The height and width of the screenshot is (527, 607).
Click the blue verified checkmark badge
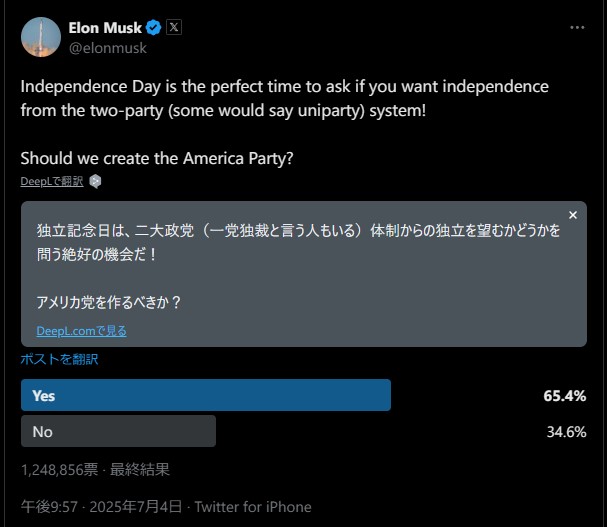click(x=154, y=28)
